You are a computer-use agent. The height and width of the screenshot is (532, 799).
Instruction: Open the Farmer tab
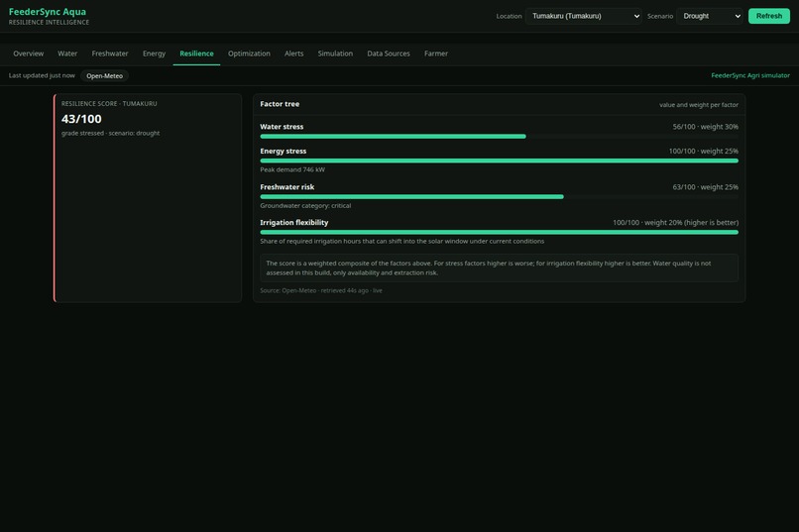click(x=436, y=53)
